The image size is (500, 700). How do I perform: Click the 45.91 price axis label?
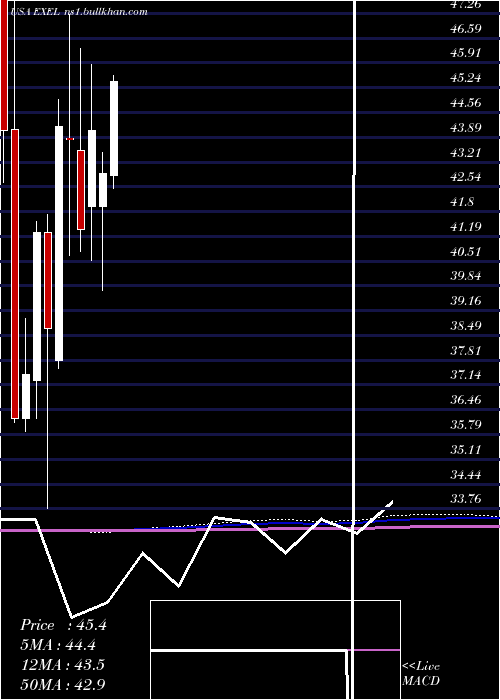(x=466, y=53)
